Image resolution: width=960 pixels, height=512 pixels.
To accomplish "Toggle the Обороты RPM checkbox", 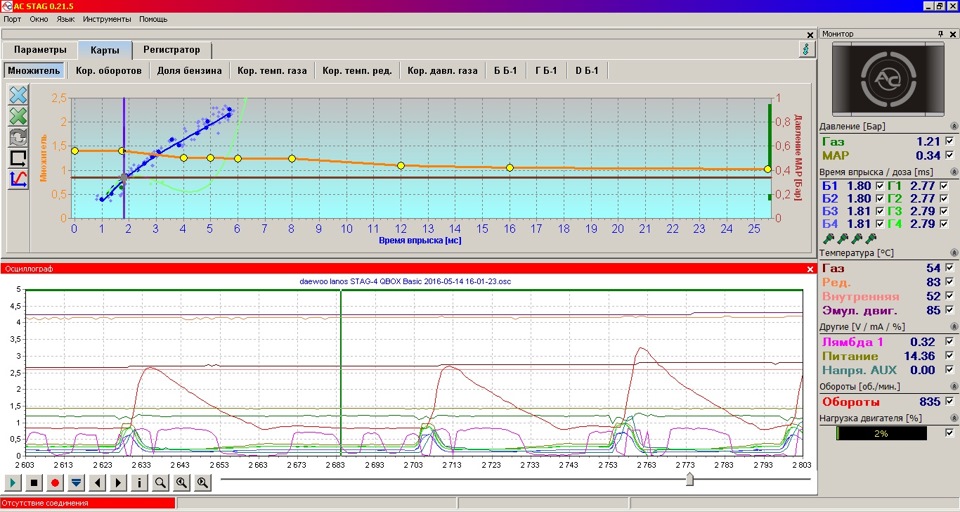I will point(950,402).
